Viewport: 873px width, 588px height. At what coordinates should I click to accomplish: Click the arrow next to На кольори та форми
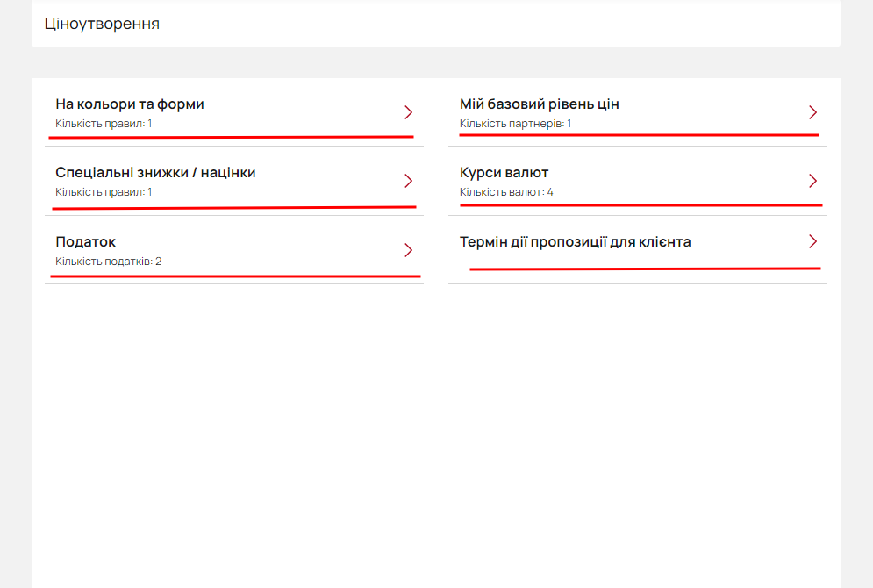click(409, 112)
